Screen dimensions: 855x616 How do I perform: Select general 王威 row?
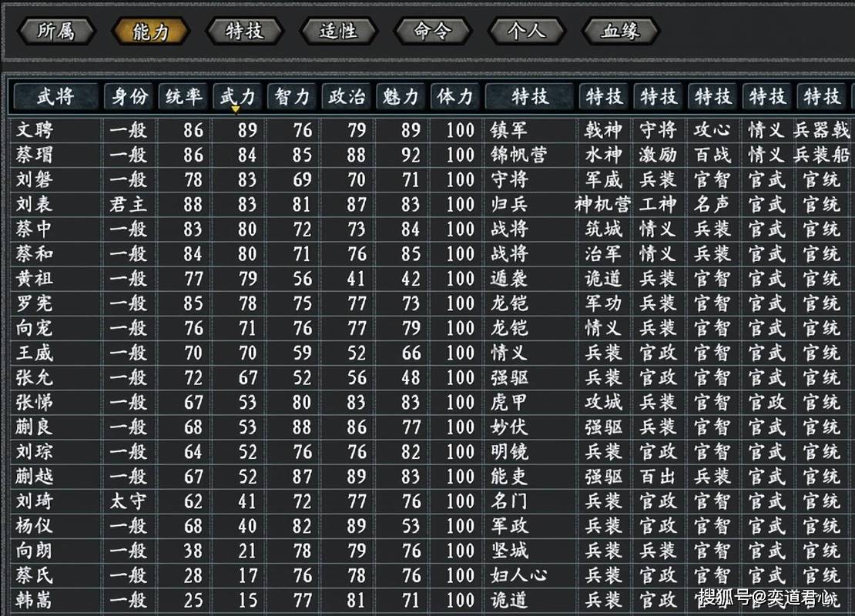431,353
